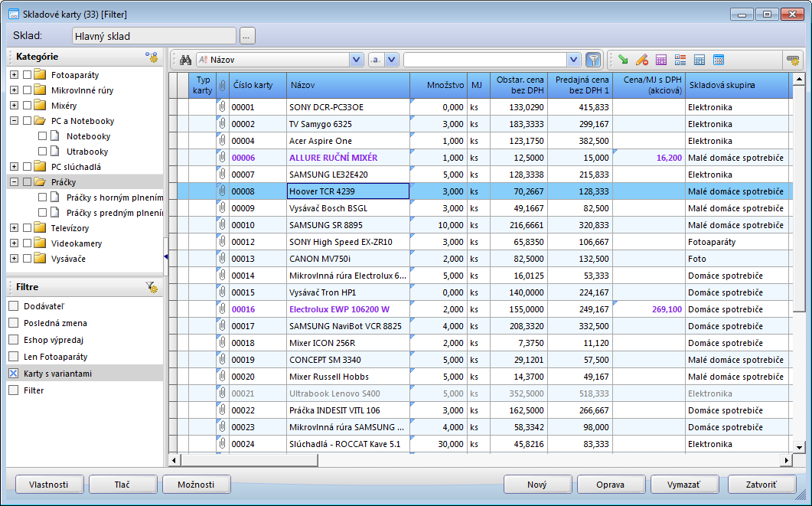Screen dimensions: 812x506
Task: Open the .a. match mode dropdown
Action: click(392, 60)
